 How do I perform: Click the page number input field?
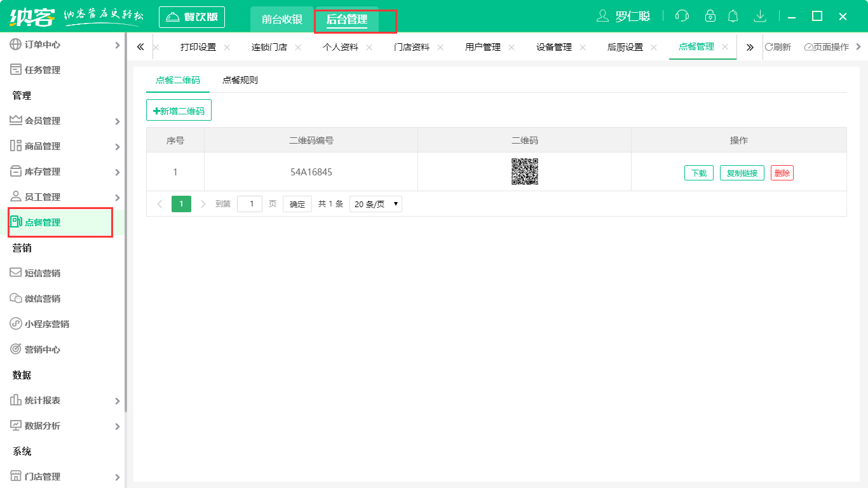(250, 204)
